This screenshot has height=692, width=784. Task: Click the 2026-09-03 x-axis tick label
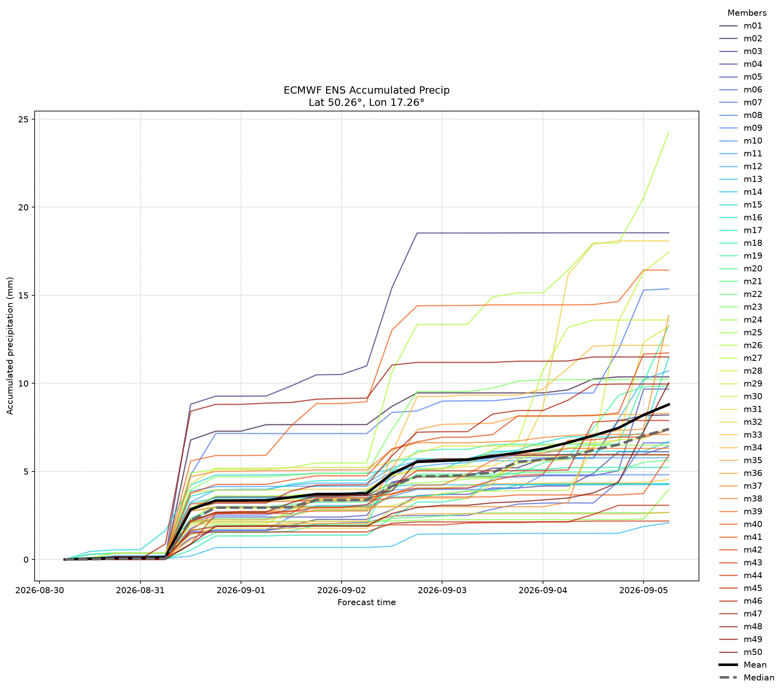point(442,590)
